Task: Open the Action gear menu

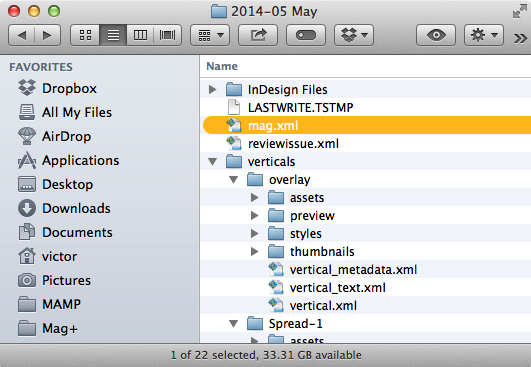Action: click(484, 35)
